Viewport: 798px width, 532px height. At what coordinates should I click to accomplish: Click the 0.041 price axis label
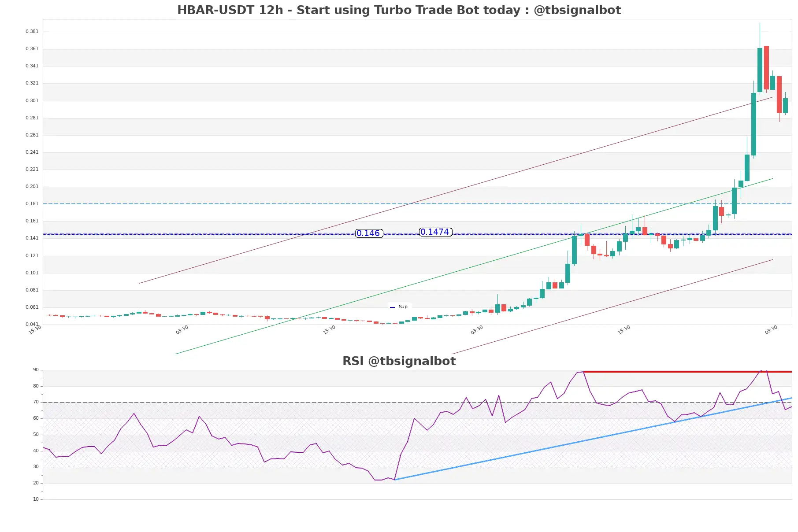[x=32, y=325]
